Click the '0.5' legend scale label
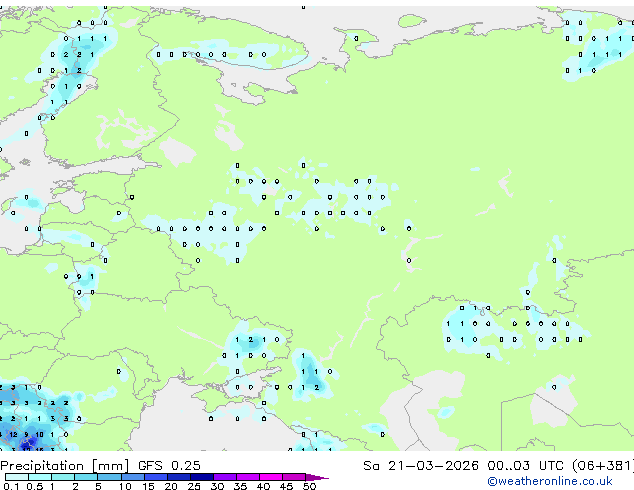 tap(35, 486)
